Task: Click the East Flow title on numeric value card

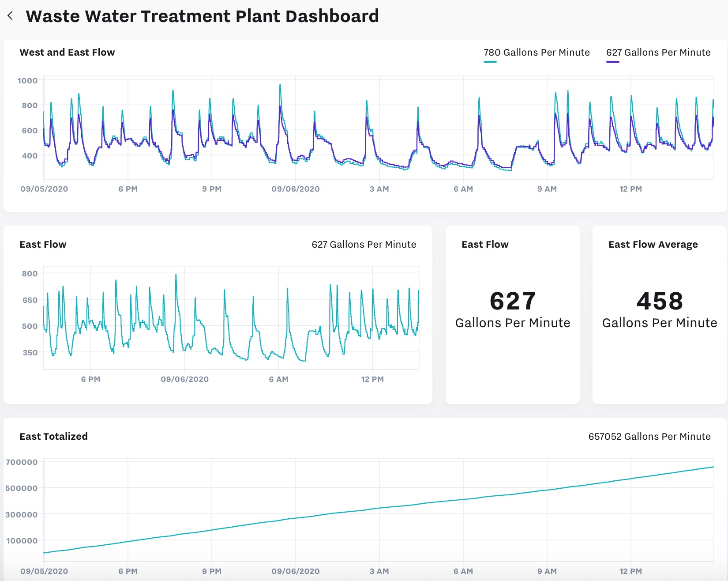Action: [x=485, y=244]
